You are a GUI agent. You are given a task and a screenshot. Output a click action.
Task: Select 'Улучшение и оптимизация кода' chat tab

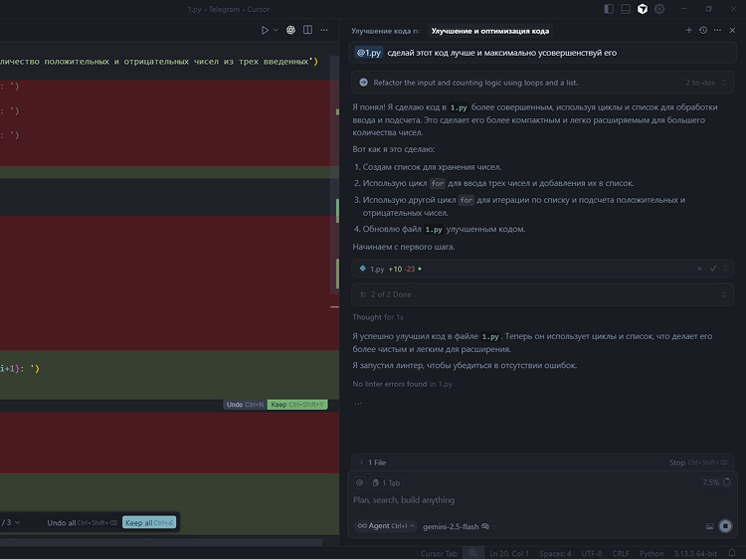(490, 31)
